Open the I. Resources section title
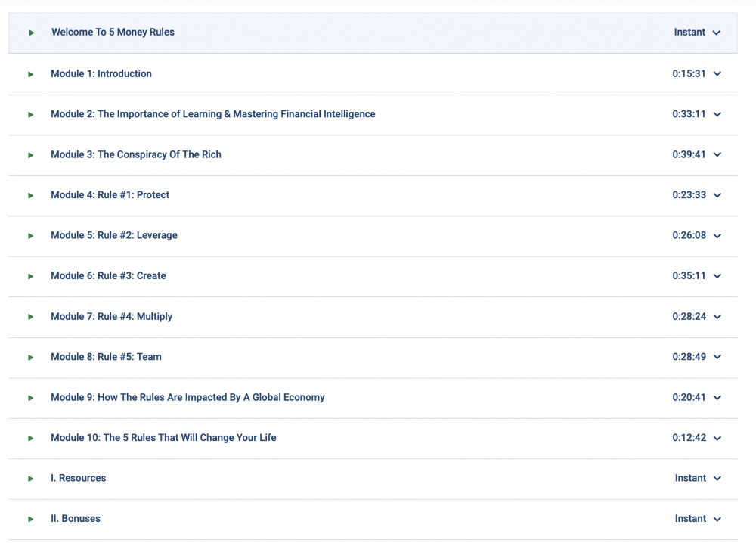The height and width of the screenshot is (543, 756). [78, 479]
